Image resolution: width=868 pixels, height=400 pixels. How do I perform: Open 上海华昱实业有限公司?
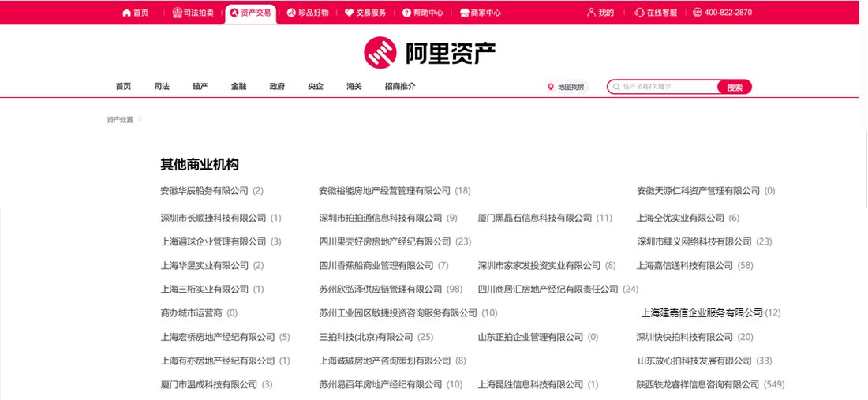click(x=205, y=266)
